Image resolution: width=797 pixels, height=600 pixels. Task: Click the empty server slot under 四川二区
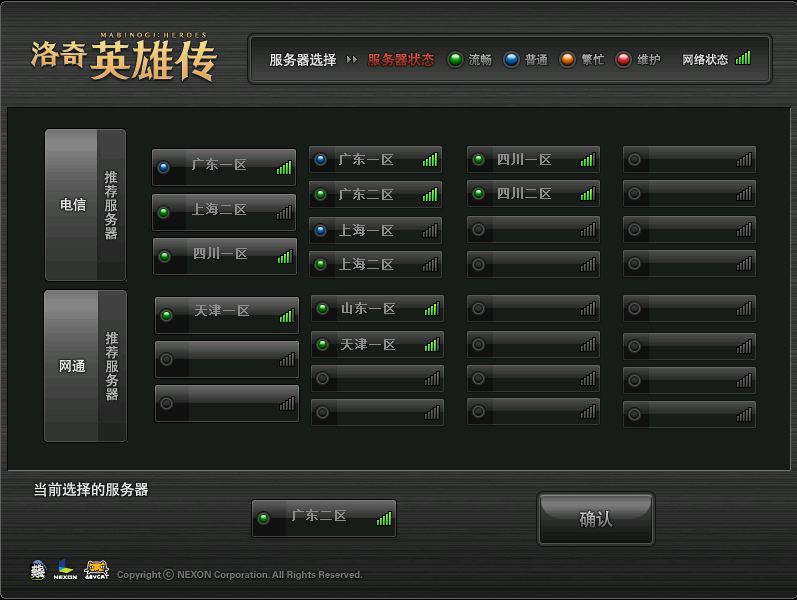click(x=533, y=230)
